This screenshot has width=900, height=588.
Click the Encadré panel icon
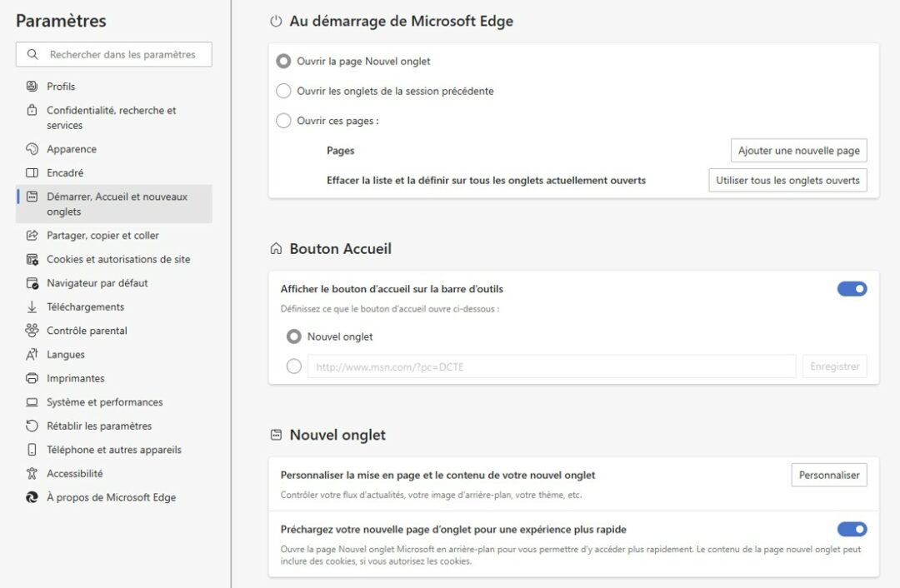coord(32,172)
